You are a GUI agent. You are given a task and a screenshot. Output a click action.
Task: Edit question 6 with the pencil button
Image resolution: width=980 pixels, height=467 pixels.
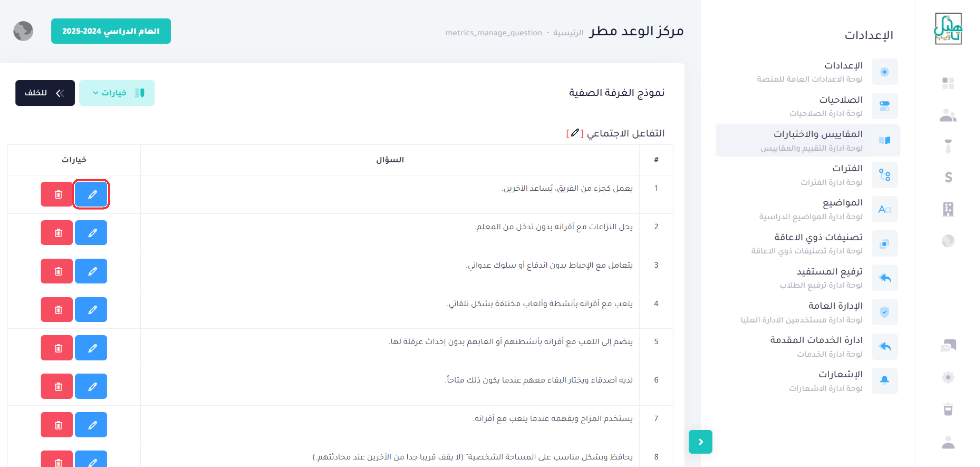[91, 386]
